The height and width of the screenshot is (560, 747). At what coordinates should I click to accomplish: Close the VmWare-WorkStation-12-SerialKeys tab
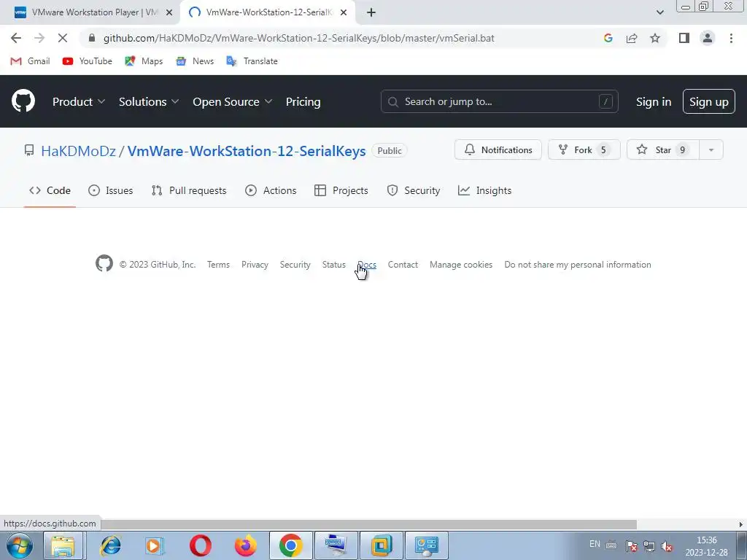tap(344, 13)
